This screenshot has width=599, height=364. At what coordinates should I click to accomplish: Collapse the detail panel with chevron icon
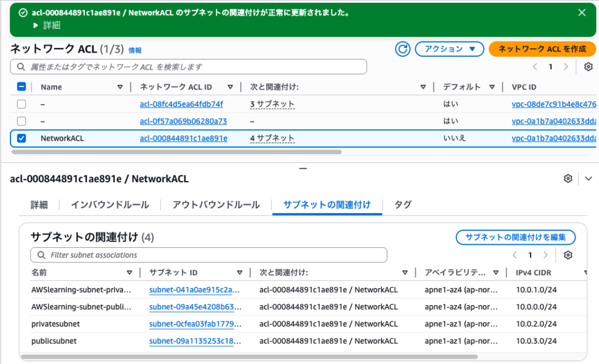click(x=588, y=179)
